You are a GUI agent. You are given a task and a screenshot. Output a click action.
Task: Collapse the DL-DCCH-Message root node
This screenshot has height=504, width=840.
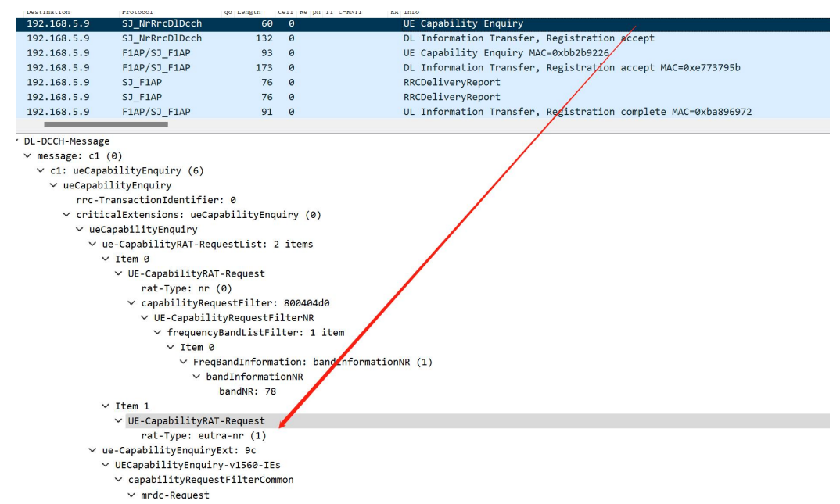[x=17, y=141]
